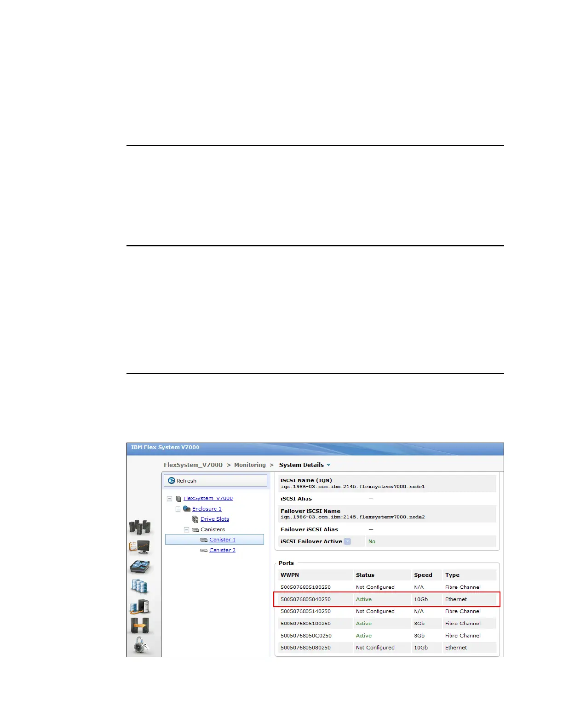Viewport: 563px width, 728px height.
Task: Collapse the Enclosure 1 tree node
Action: [178, 509]
